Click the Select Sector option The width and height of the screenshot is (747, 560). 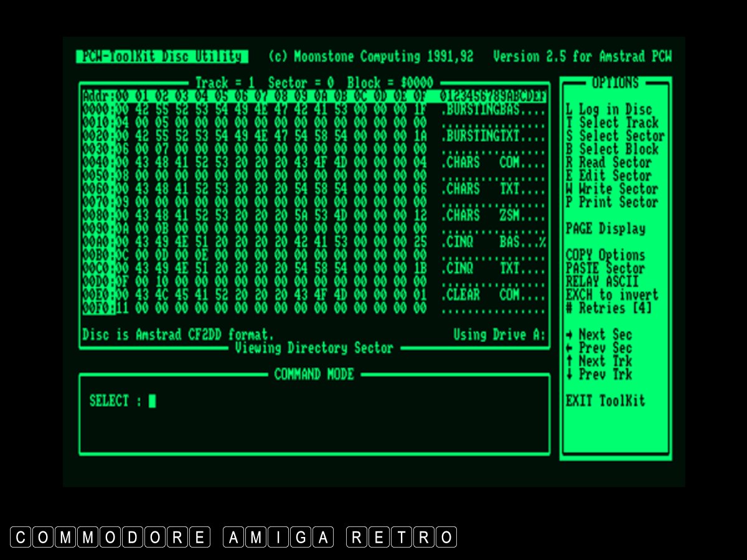pyautogui.click(x=615, y=136)
